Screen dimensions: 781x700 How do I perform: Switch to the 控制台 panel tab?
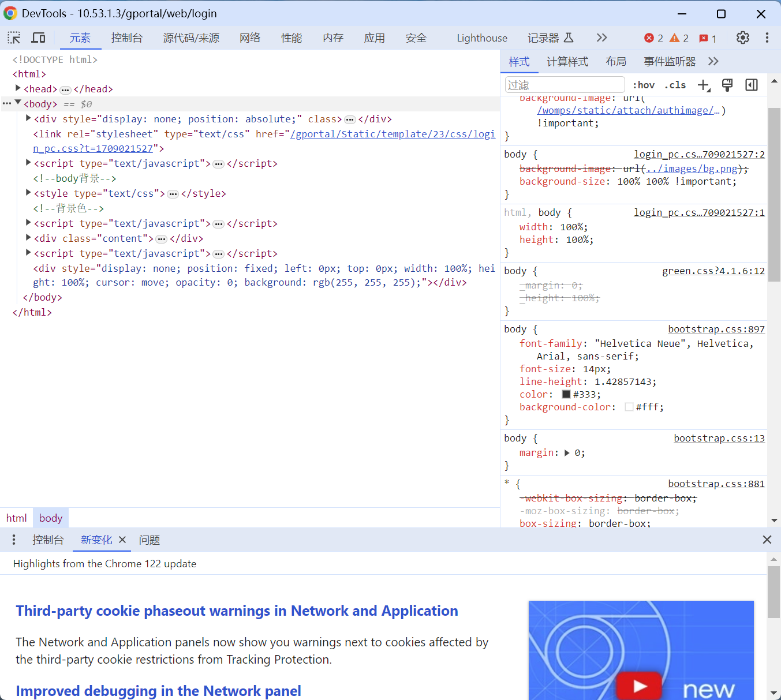127,38
